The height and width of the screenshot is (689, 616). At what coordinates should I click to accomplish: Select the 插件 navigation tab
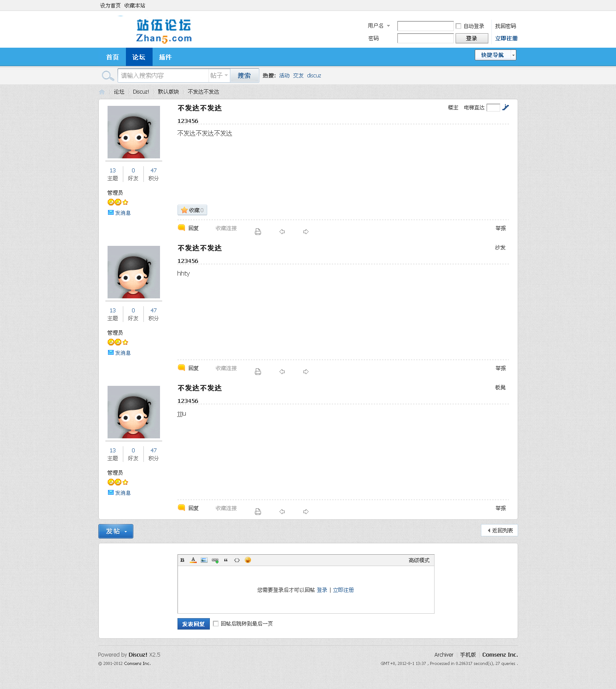click(165, 57)
